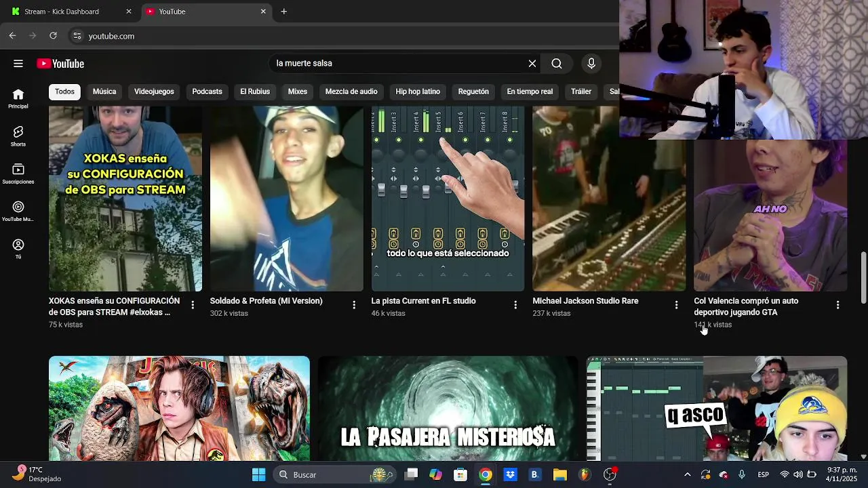Close the YouTube browser tab
The height and width of the screenshot is (488, 868).
263,12
